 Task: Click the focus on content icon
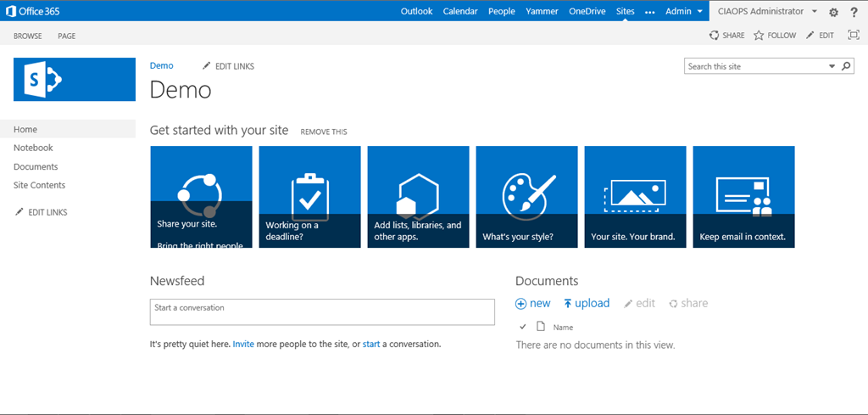[853, 36]
